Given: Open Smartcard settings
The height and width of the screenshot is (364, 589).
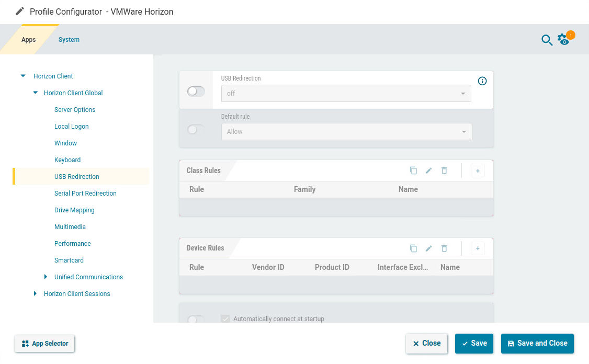Looking at the screenshot, I should click(x=69, y=260).
